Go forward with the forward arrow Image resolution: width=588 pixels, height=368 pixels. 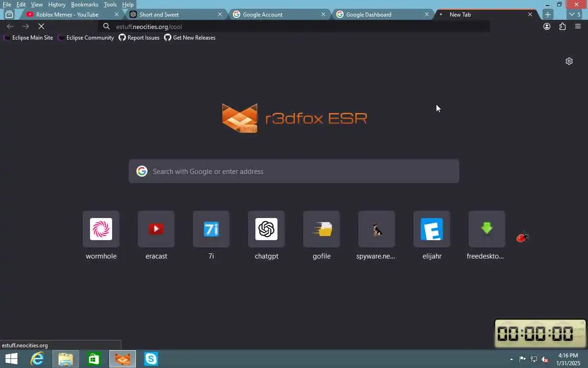pos(25,27)
